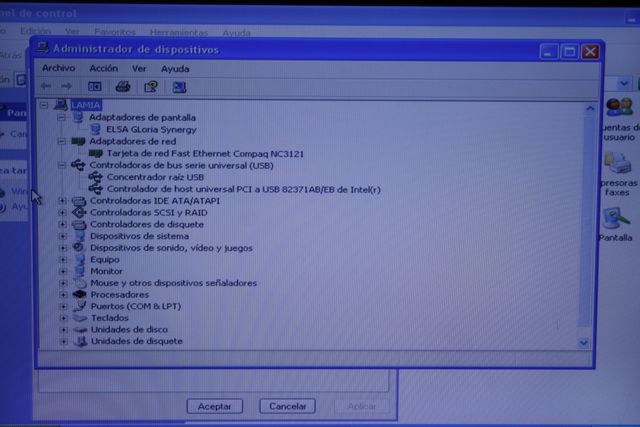
Task: Click the Adaptadores de red icon
Action: (x=78, y=141)
